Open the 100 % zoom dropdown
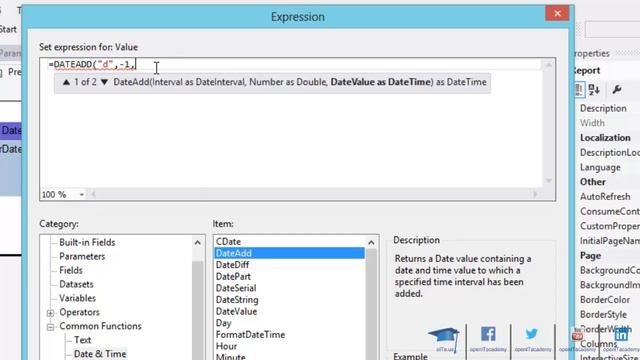The height and width of the screenshot is (360, 640). [x=81, y=195]
